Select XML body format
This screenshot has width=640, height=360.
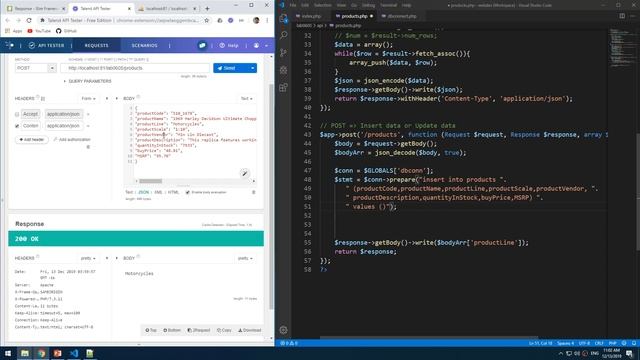[x=158, y=192]
